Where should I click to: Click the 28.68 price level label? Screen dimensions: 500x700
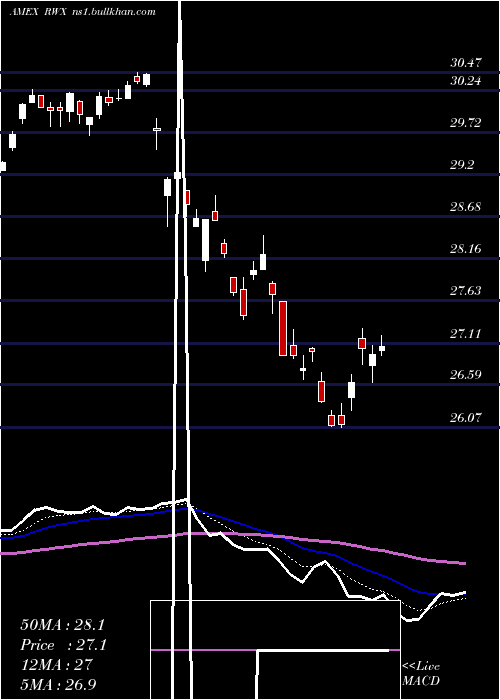click(x=466, y=207)
